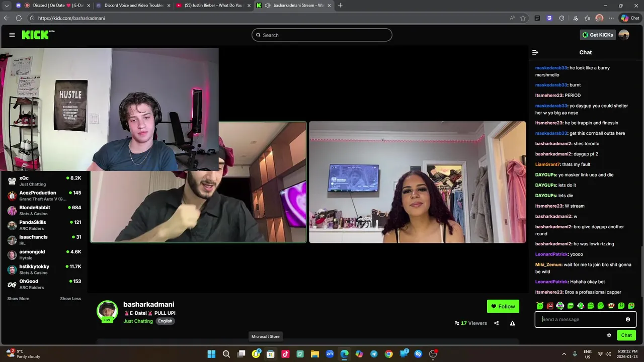Pick the red angry emote
This screenshot has height=362, width=644.
[550, 306]
